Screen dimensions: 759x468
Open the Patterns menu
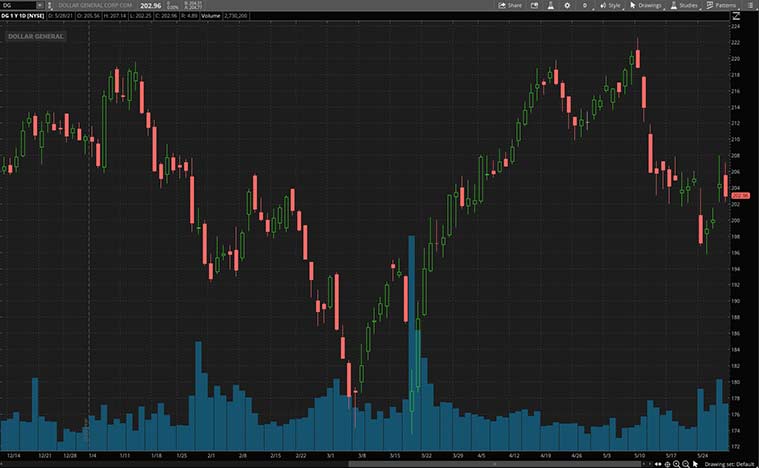[x=721, y=5]
